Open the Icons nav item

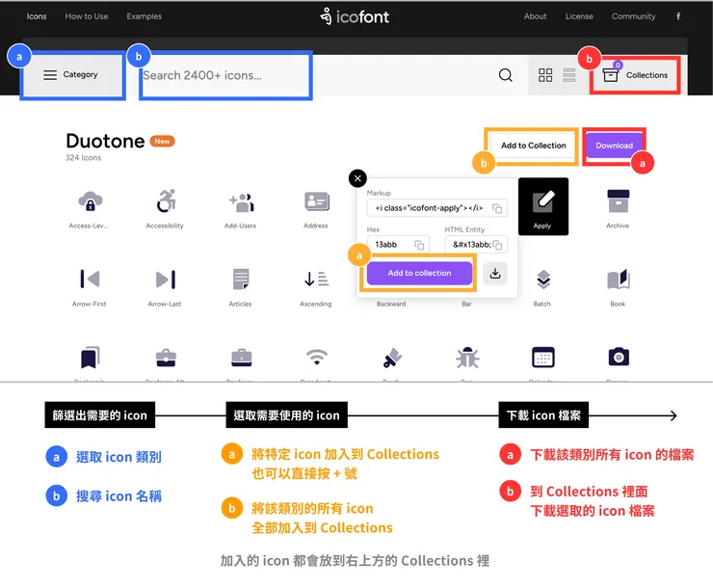[37, 16]
